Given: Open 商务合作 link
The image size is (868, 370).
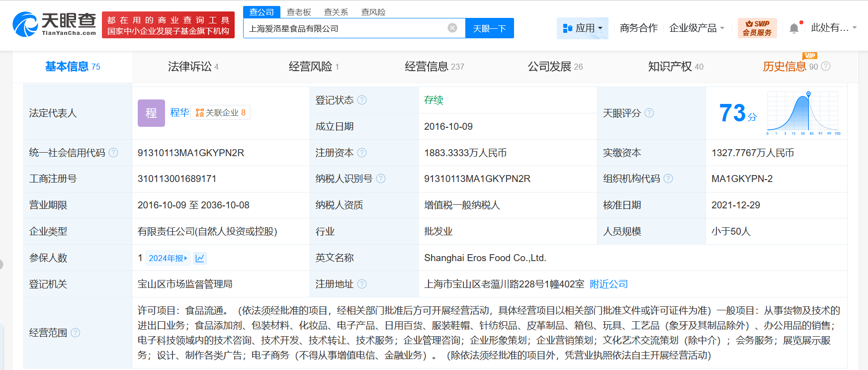Looking at the screenshot, I should click(639, 28).
